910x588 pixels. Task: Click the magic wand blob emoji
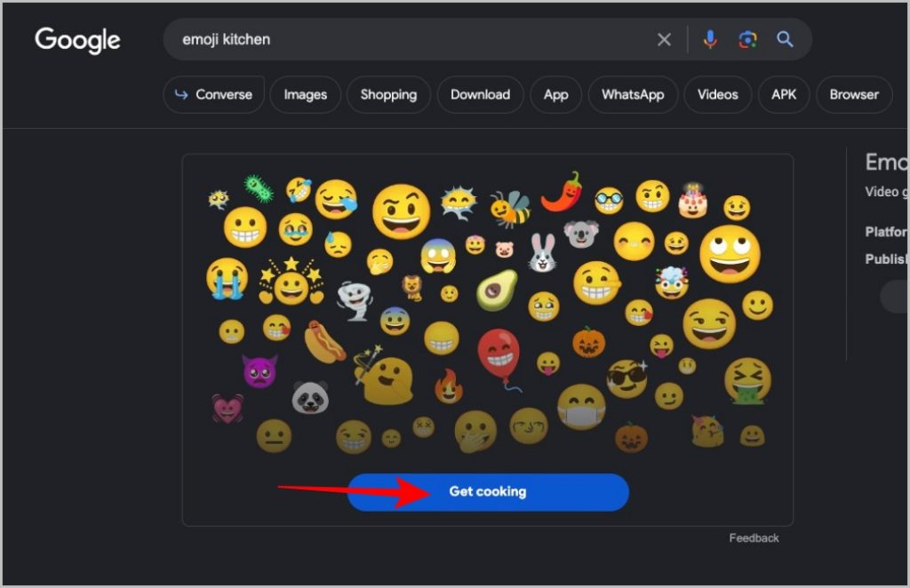[383, 377]
